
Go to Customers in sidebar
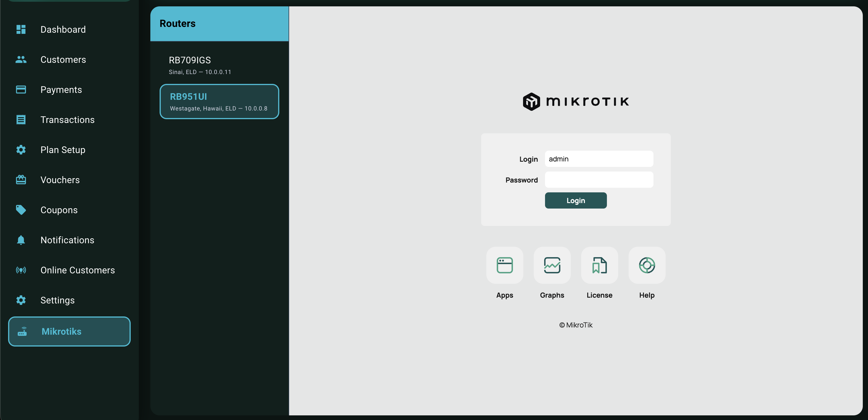(63, 60)
